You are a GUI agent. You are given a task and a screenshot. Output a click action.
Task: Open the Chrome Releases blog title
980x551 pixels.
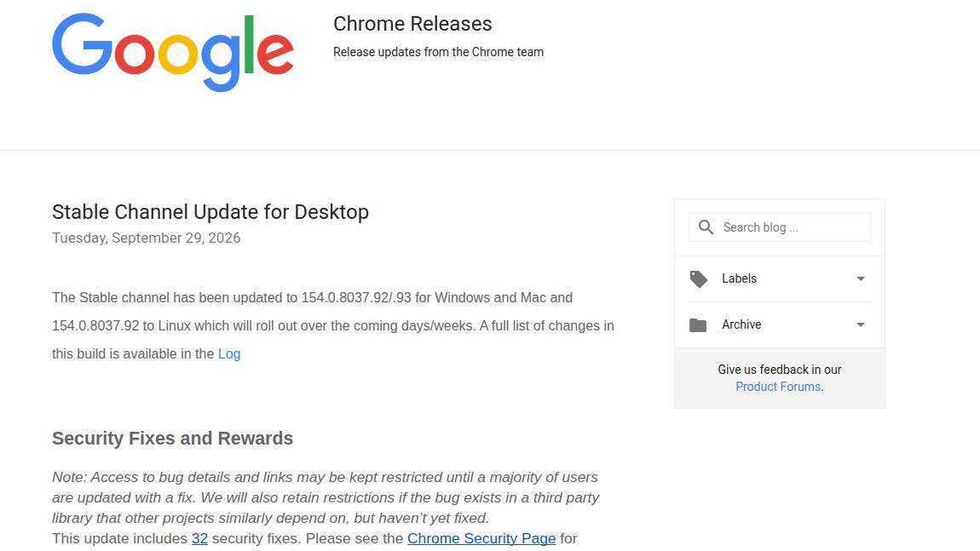coord(412,24)
